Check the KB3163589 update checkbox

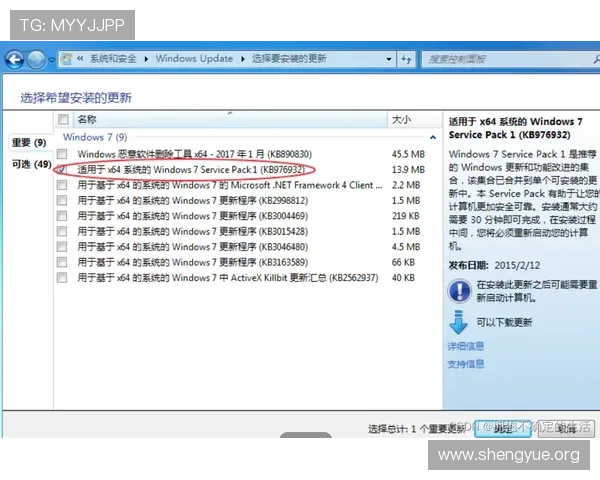pyautogui.click(x=62, y=262)
